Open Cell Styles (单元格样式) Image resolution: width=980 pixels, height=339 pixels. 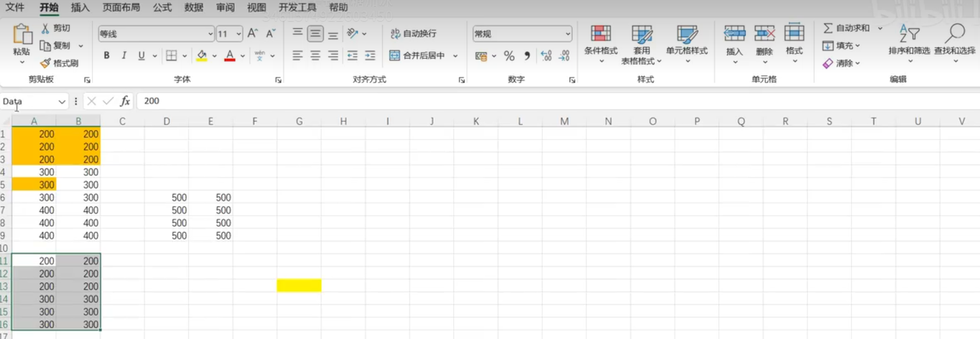(687, 44)
